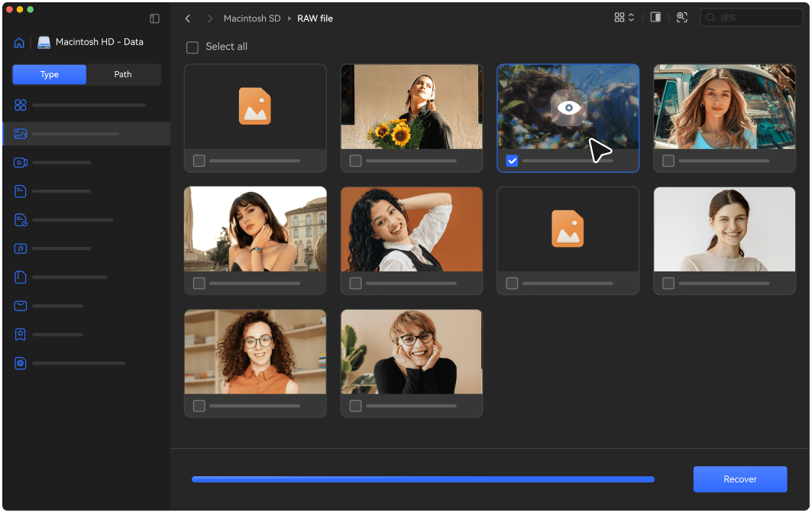
Task: Collapse the sidebar using the panel icon
Action: pyautogui.click(x=154, y=18)
